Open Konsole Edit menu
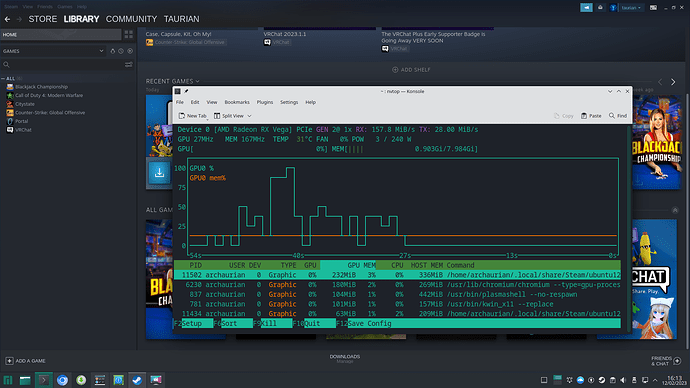The image size is (690, 388). (195, 102)
